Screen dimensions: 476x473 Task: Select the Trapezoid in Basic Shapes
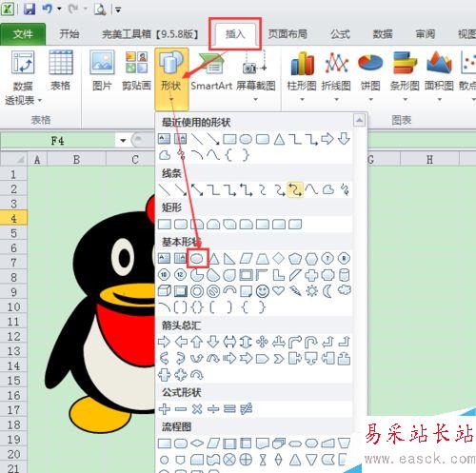(x=263, y=259)
